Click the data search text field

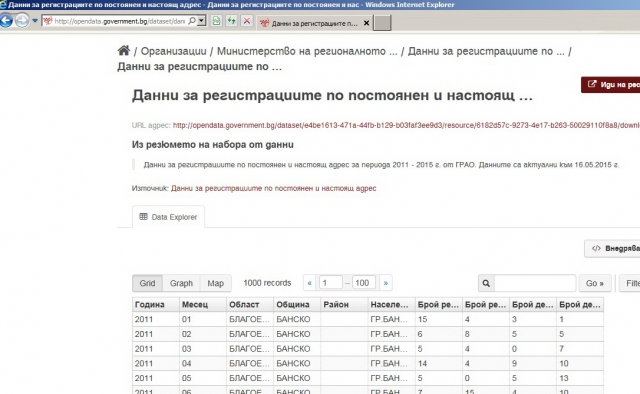535,283
